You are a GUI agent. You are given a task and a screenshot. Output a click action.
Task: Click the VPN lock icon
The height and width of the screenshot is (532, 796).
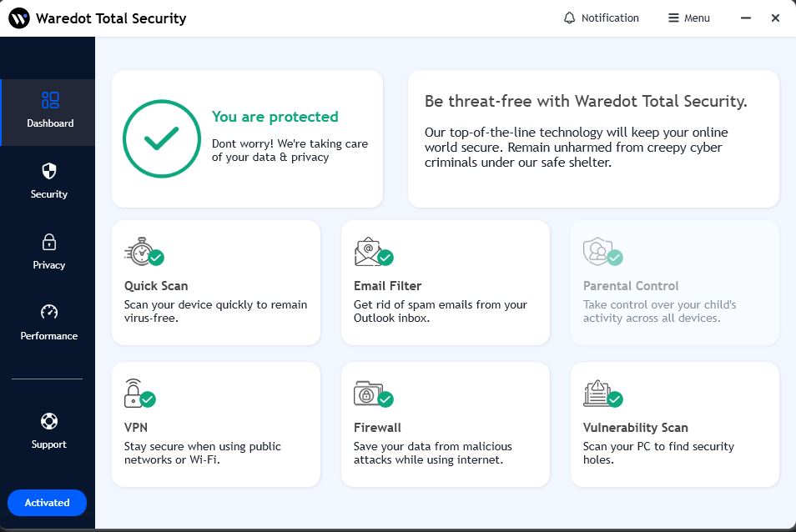[x=134, y=393]
